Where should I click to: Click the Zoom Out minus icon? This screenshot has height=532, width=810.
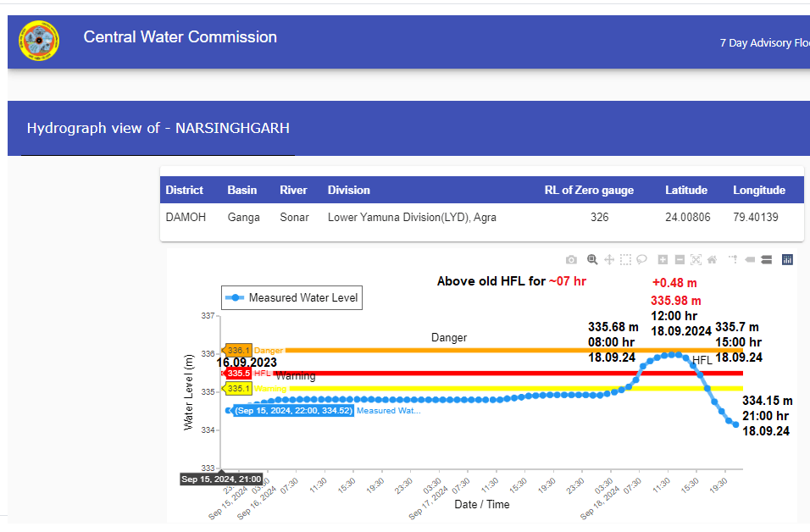680,259
